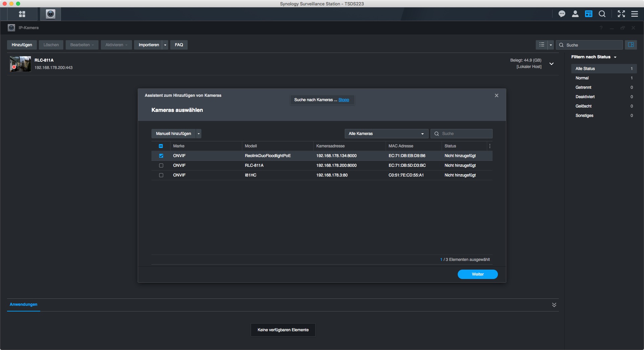Screen dimensions: 644x350
Task: Click the top bar magnifier search icon
Action: coord(602,14)
